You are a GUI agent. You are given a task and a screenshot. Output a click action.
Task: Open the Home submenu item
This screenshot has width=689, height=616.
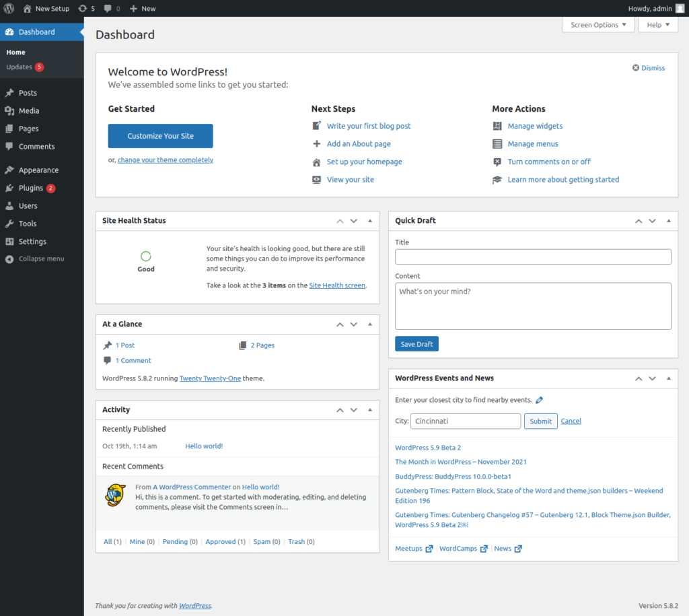16,52
